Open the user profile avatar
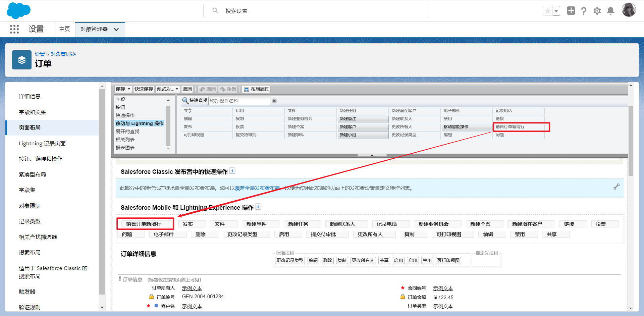 (629, 10)
